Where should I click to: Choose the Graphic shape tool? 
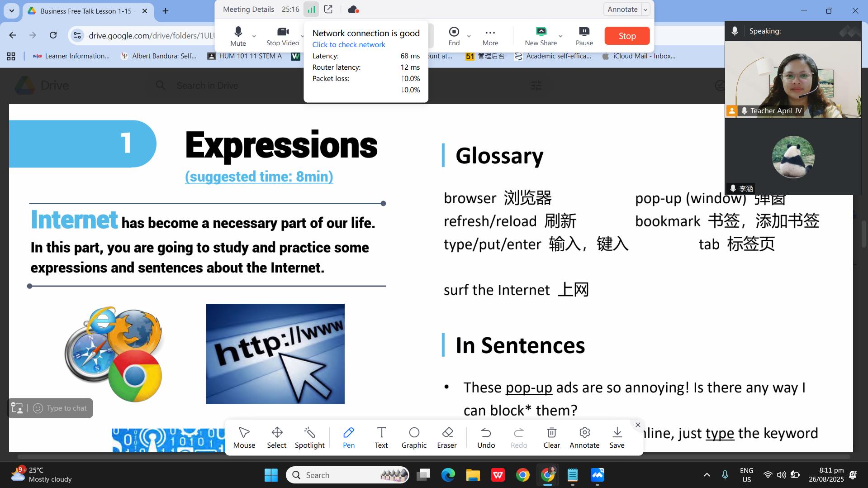pos(414,437)
